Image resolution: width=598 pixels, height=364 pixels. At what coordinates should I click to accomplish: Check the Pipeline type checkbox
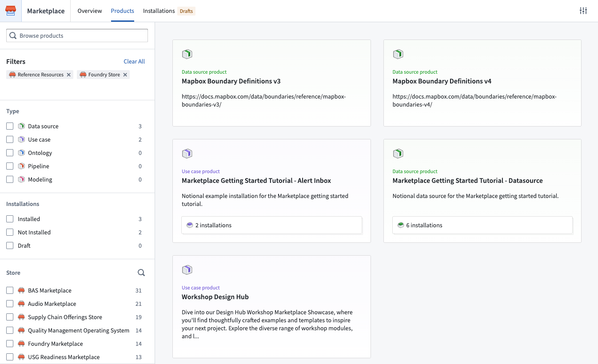point(10,166)
